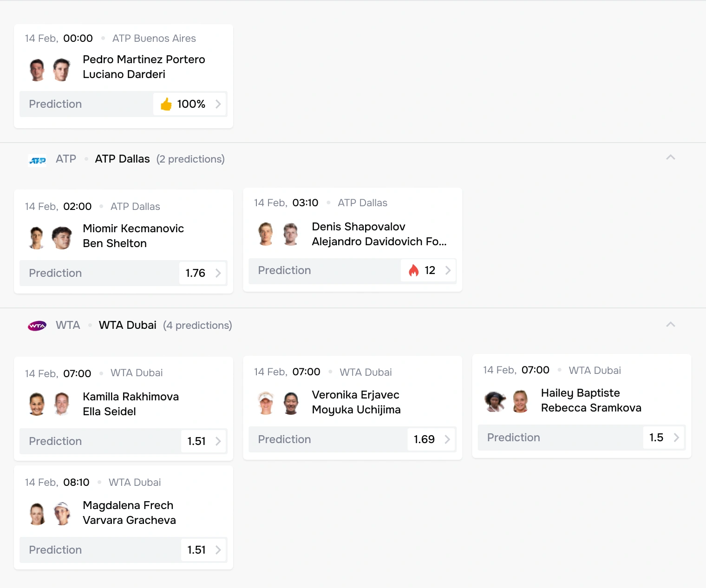Open the 1.5 odds for Baptiste vs Sramkova
The image size is (706, 588).
[x=663, y=438]
